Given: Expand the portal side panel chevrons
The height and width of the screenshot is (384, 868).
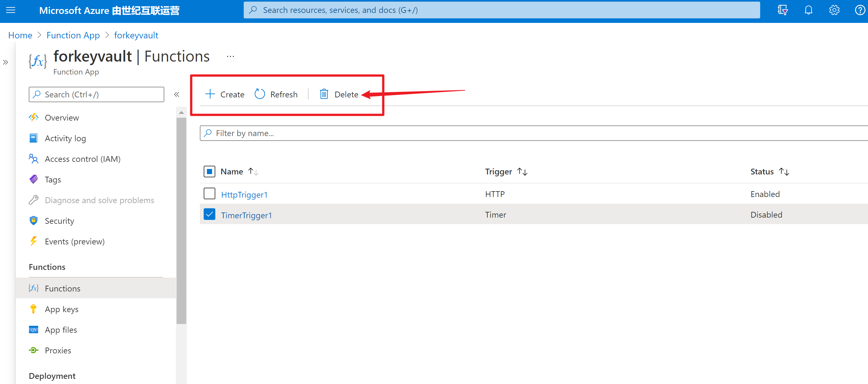Looking at the screenshot, I should [5, 62].
